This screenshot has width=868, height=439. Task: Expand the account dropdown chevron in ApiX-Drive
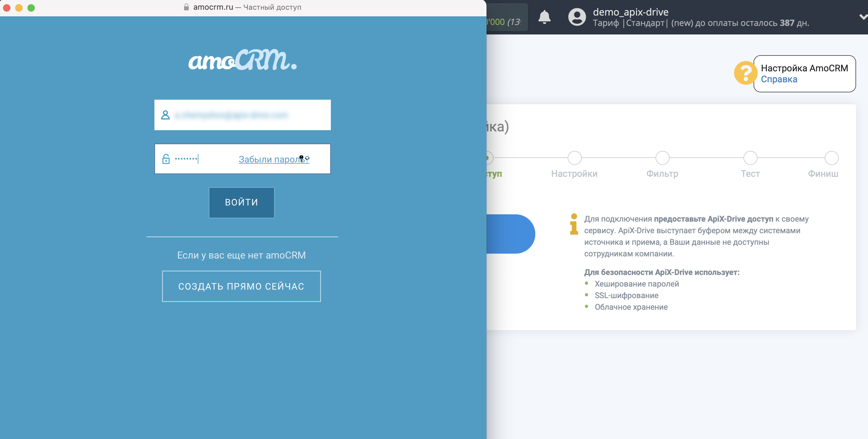pos(863,17)
